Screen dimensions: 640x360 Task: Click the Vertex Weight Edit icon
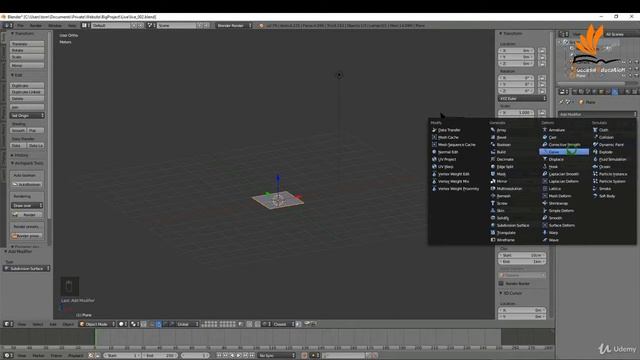(x=434, y=174)
